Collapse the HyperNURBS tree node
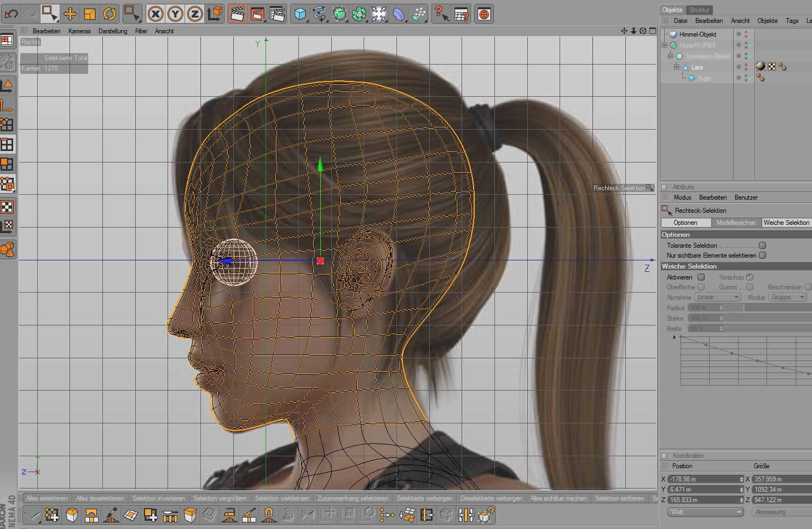 pos(665,45)
